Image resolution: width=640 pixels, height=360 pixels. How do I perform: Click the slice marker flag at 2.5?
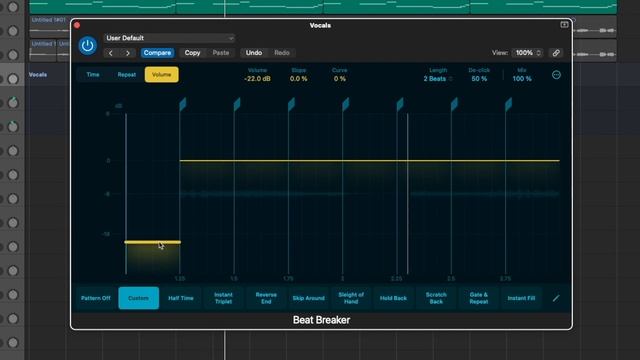click(454, 104)
